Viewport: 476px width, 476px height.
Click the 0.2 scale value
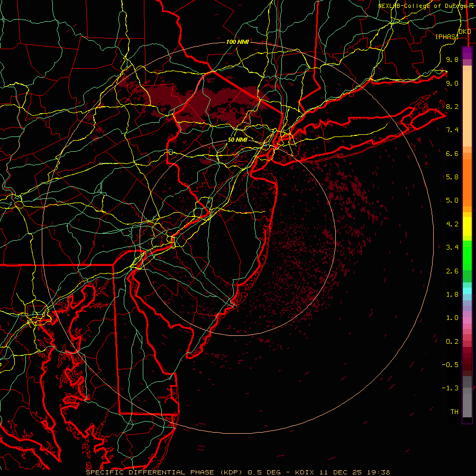click(x=452, y=342)
